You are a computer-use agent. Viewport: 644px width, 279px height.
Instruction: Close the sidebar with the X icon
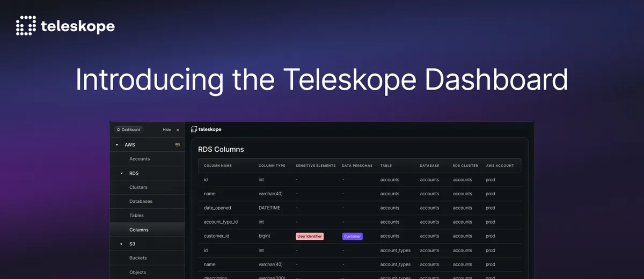(178, 130)
